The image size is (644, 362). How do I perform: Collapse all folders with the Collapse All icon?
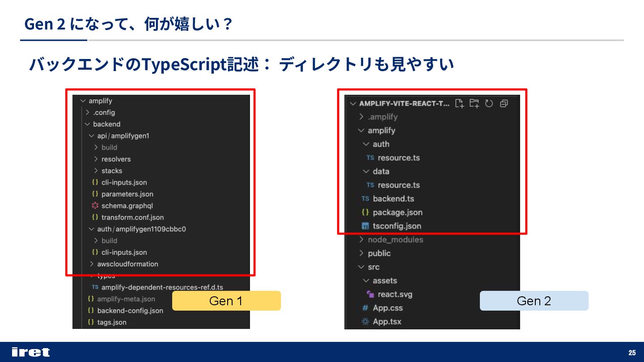click(504, 104)
